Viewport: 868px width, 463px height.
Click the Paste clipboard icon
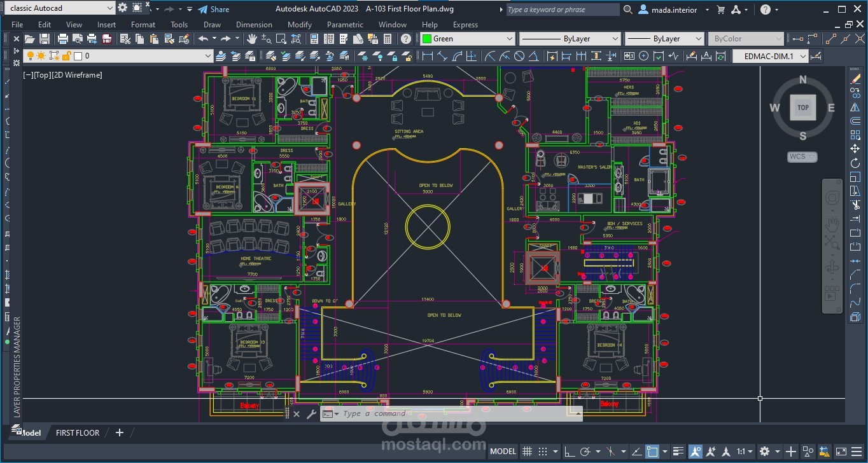155,39
